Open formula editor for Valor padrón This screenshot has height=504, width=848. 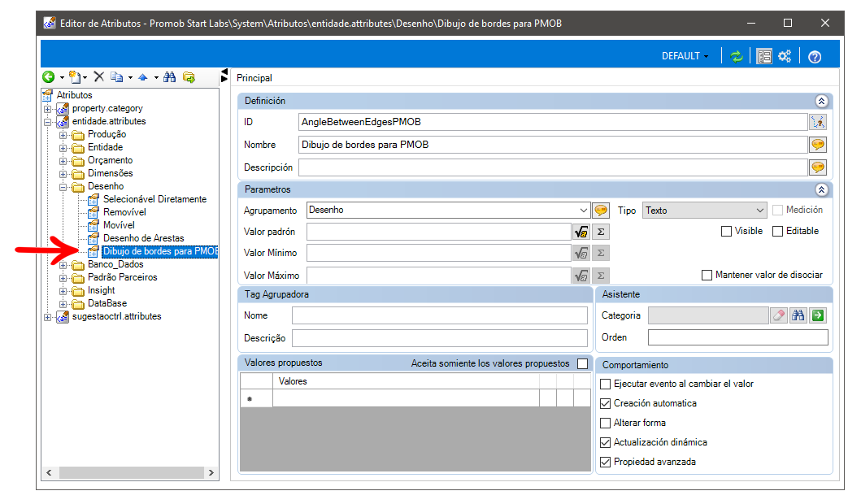[x=581, y=232]
